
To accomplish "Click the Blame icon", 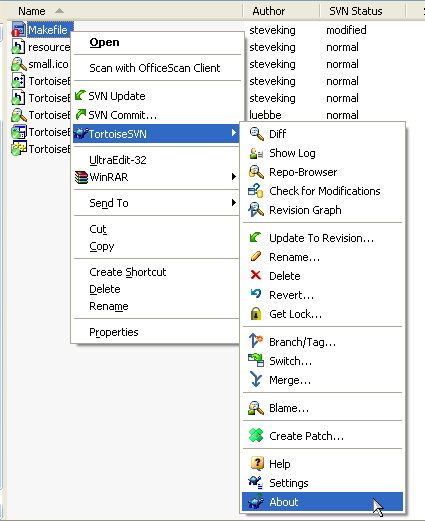I will pyautogui.click(x=256, y=408).
